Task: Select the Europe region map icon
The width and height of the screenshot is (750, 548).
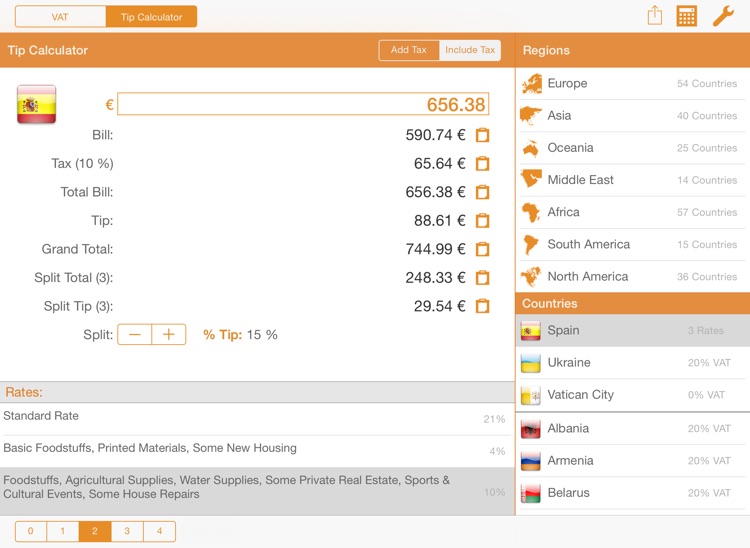Action: point(531,84)
